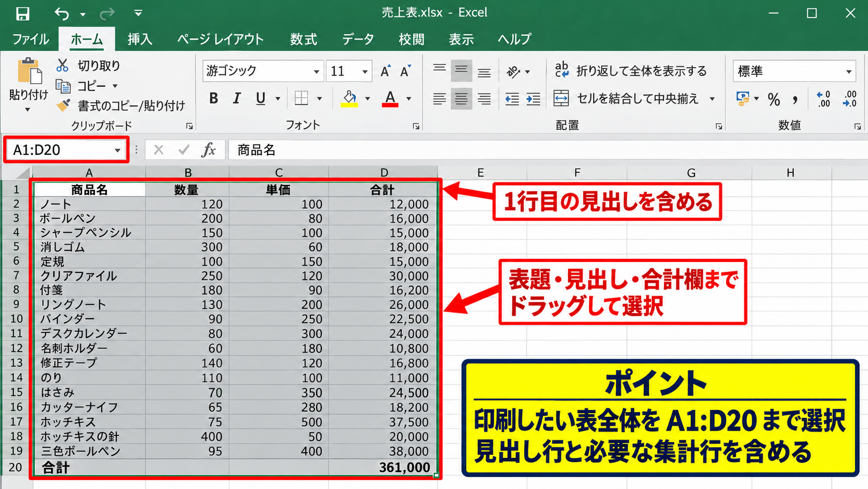Click 書式のコピー/貼り付け format painter
The width and height of the screenshot is (868, 489).
120,105
